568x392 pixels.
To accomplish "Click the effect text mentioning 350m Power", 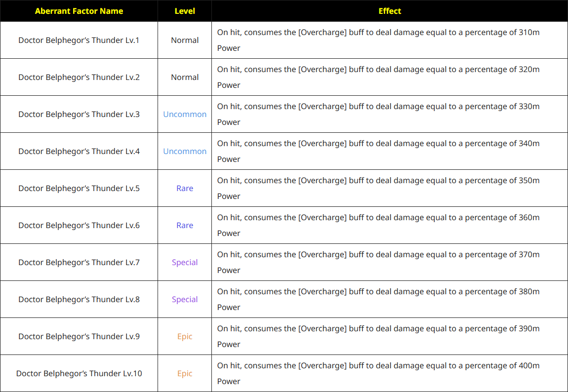I will (x=378, y=188).
